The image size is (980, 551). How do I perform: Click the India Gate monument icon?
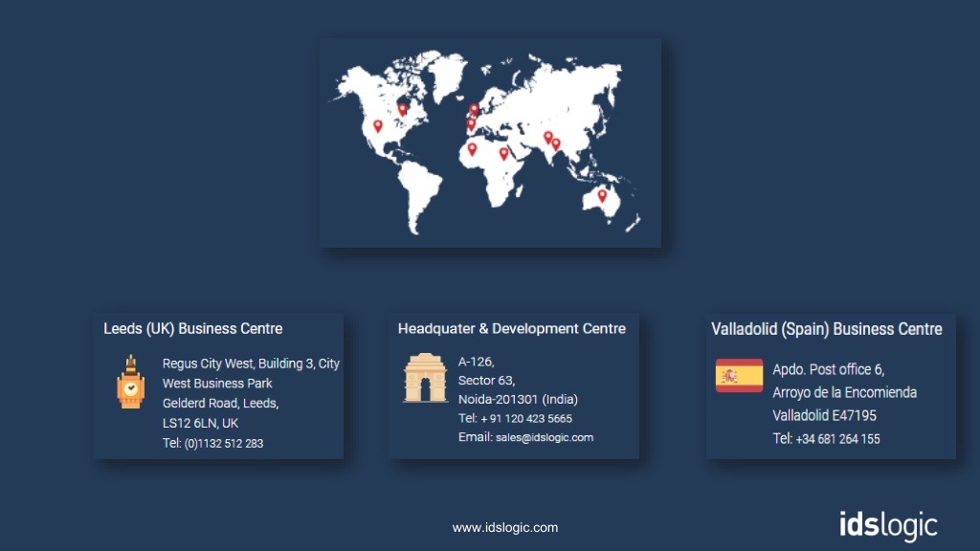pyautogui.click(x=425, y=377)
